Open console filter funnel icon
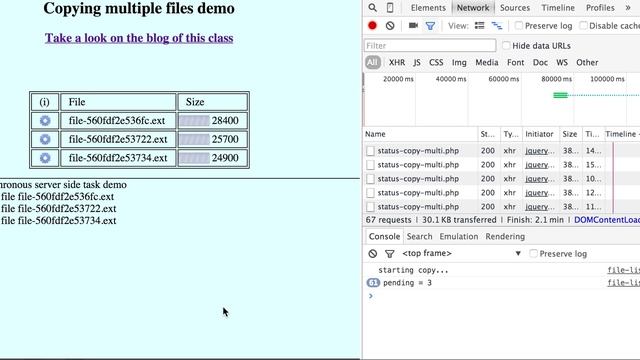 coord(389,254)
